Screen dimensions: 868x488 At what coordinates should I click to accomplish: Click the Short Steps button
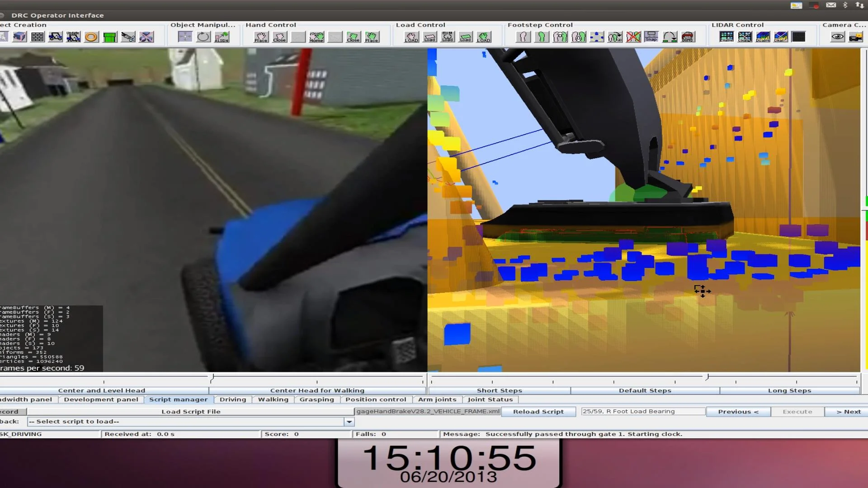coord(500,390)
